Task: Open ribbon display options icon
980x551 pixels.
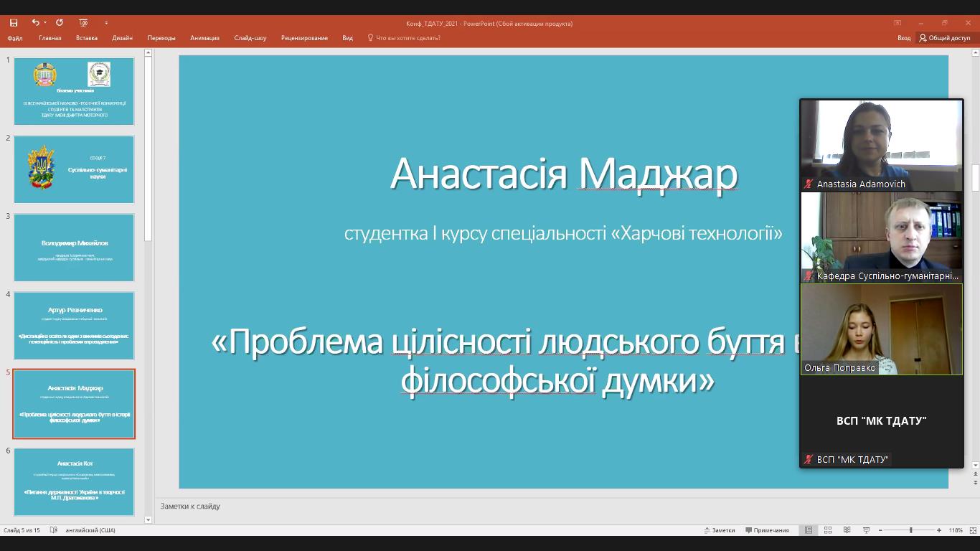Action: [897, 23]
